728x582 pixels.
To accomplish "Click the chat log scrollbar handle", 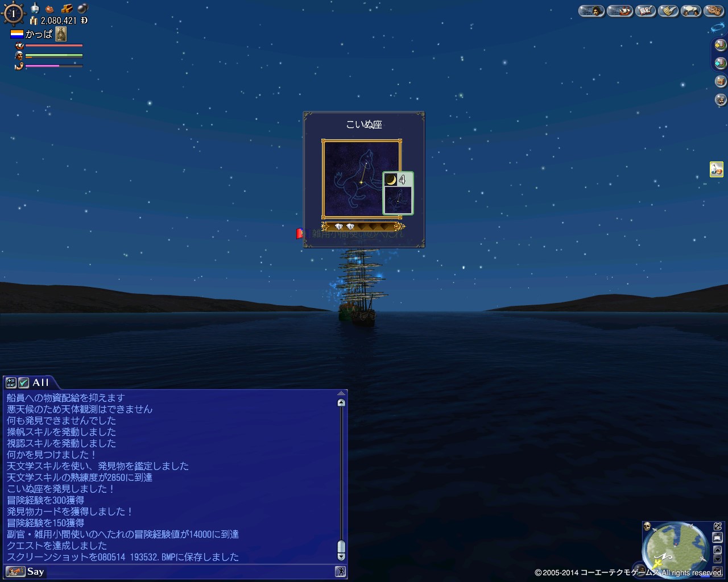I will tap(341, 549).
